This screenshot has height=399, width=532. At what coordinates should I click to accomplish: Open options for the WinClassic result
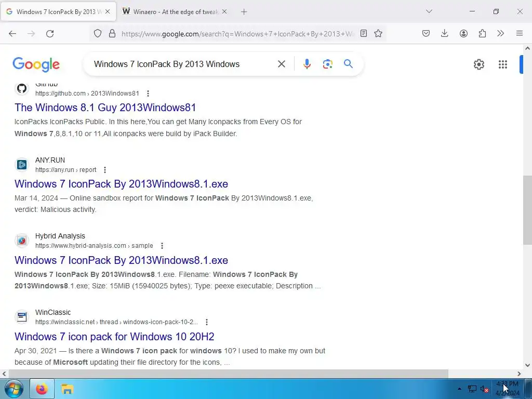pyautogui.click(x=207, y=322)
